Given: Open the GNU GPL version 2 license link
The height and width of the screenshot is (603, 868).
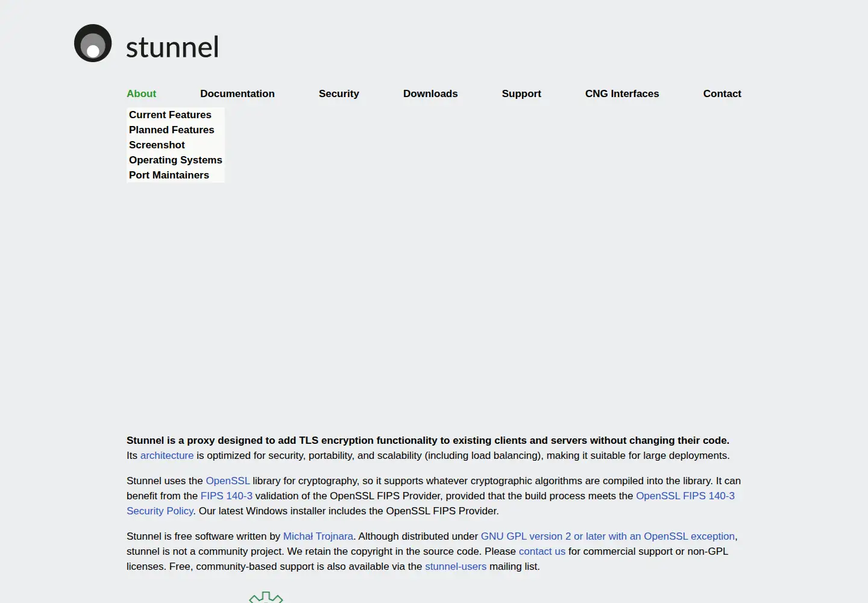Looking at the screenshot, I should [x=608, y=536].
